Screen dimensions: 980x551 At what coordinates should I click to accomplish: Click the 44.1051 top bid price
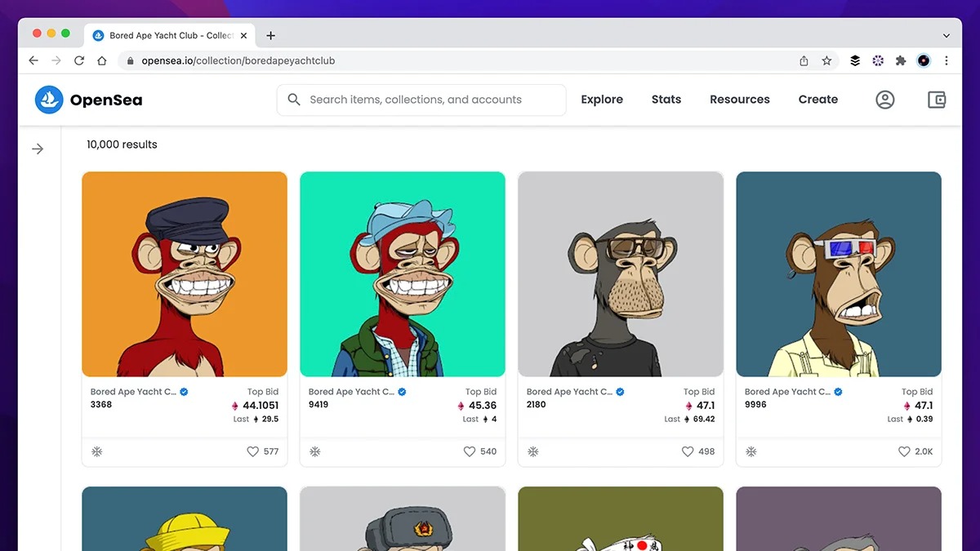261,405
